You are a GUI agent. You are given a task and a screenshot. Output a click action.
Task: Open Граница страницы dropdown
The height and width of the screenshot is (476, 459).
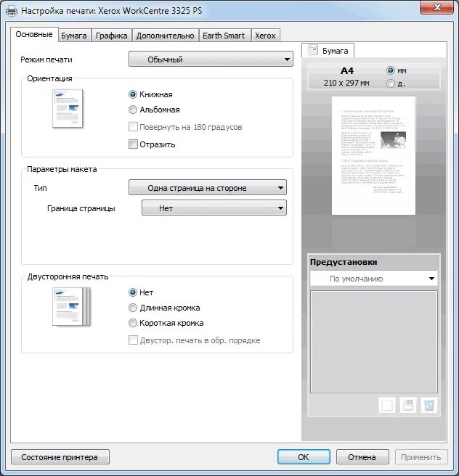(214, 208)
